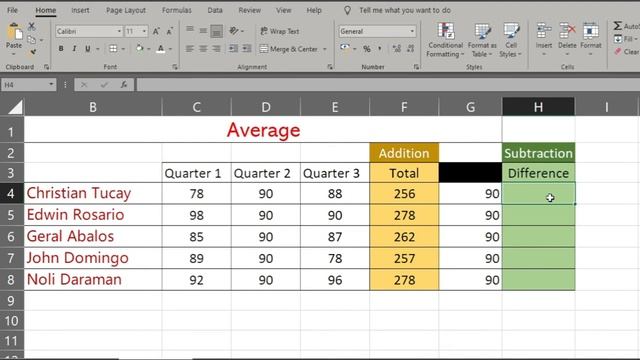The image size is (640, 360).
Task: Align text left
Action: 190,49
